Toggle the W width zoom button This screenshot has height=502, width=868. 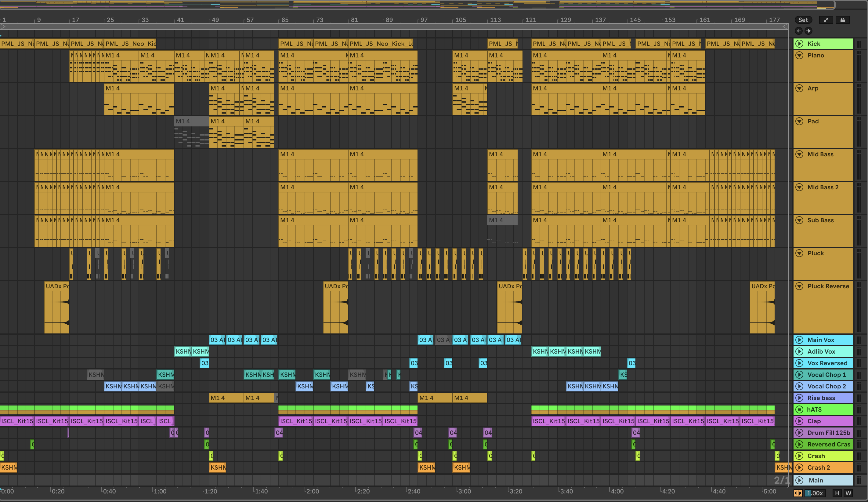pos(848,493)
